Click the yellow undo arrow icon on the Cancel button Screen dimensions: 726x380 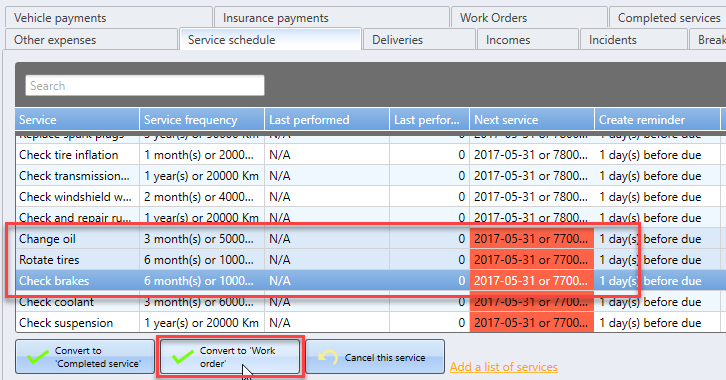(328, 357)
